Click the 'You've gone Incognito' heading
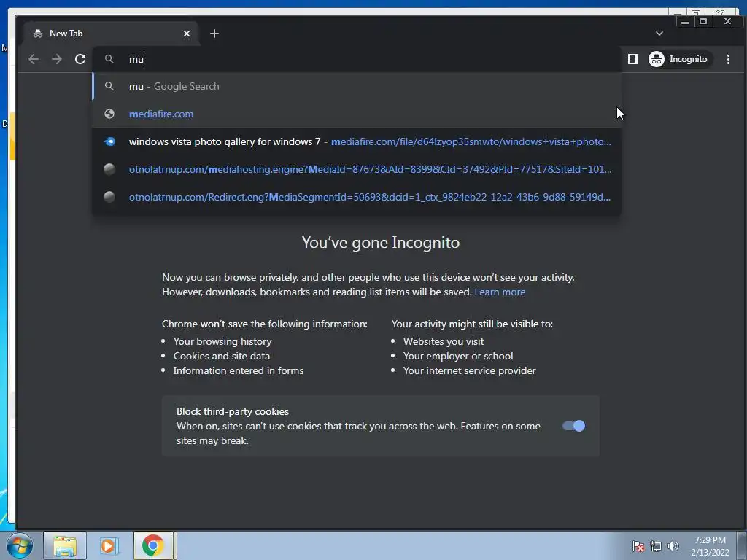747x560 pixels. click(381, 242)
